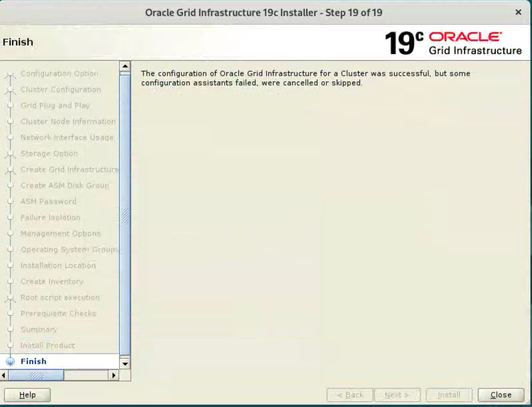
Task: Click the Oracle 19c Grid Infrastructure logo
Action: click(453, 43)
